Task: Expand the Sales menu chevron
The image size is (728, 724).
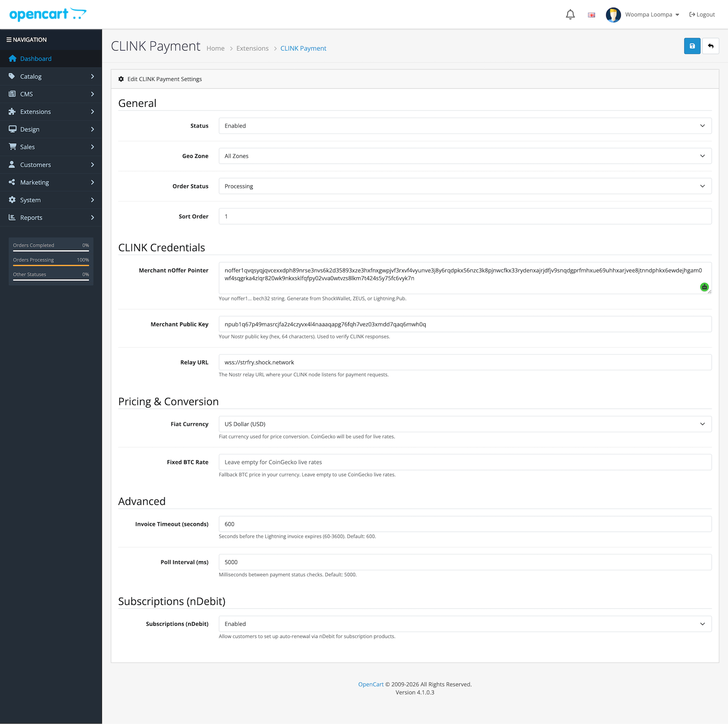Action: pyautogui.click(x=93, y=147)
